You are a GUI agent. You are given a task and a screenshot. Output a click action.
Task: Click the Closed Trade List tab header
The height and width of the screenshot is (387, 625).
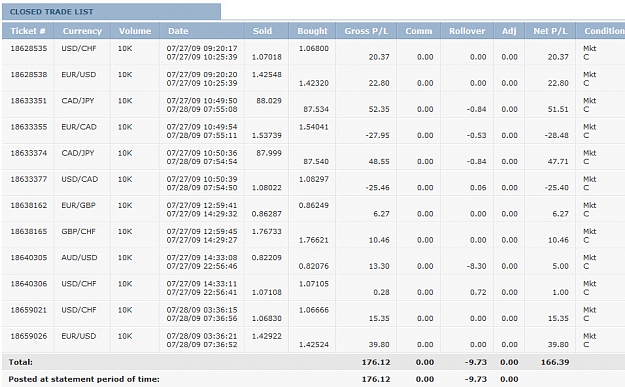click(x=111, y=12)
